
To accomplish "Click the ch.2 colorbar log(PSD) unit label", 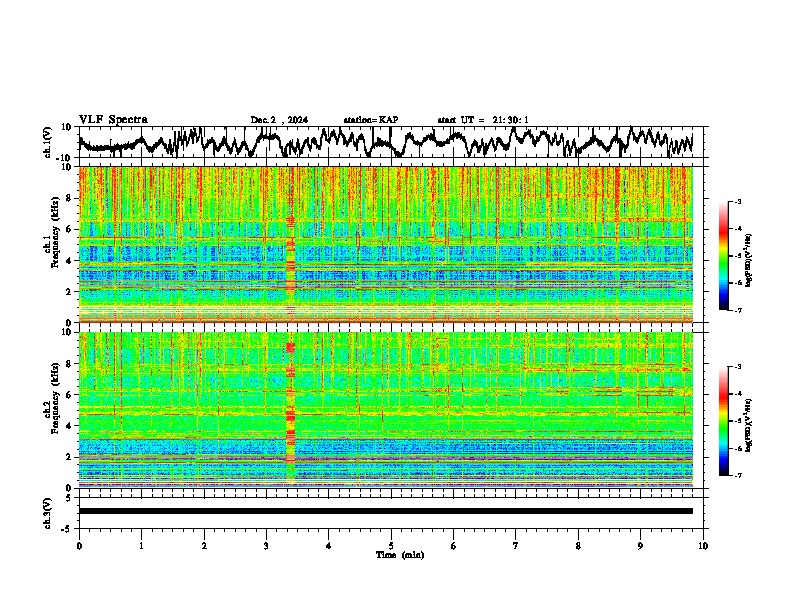I will pos(749,425).
